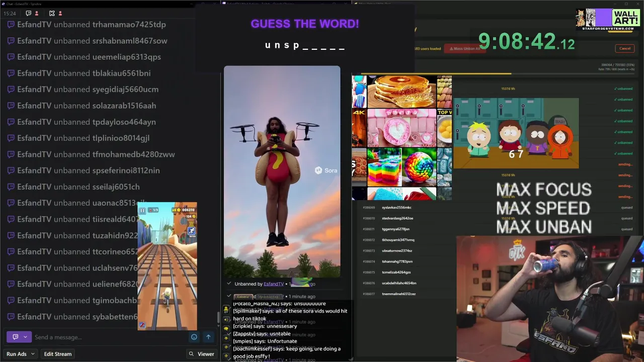The image size is (644, 362).
Task: Click Twitch icon beside tlplinioo8014gjl unban row
Action: (x=11, y=138)
